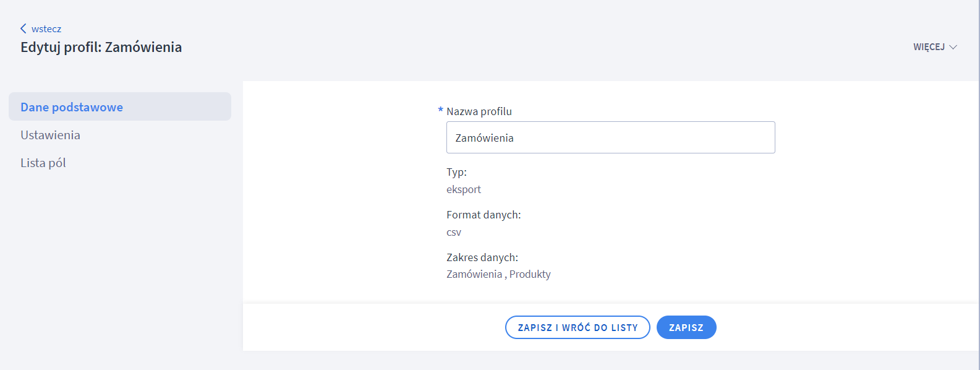Click the Format danych label

tap(484, 215)
